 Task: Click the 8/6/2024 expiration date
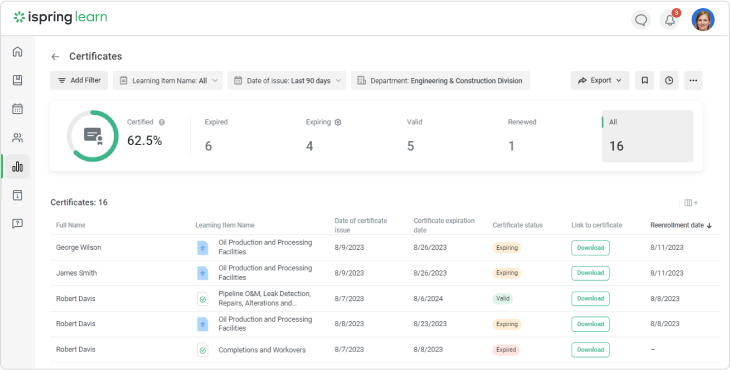pyautogui.click(x=428, y=299)
